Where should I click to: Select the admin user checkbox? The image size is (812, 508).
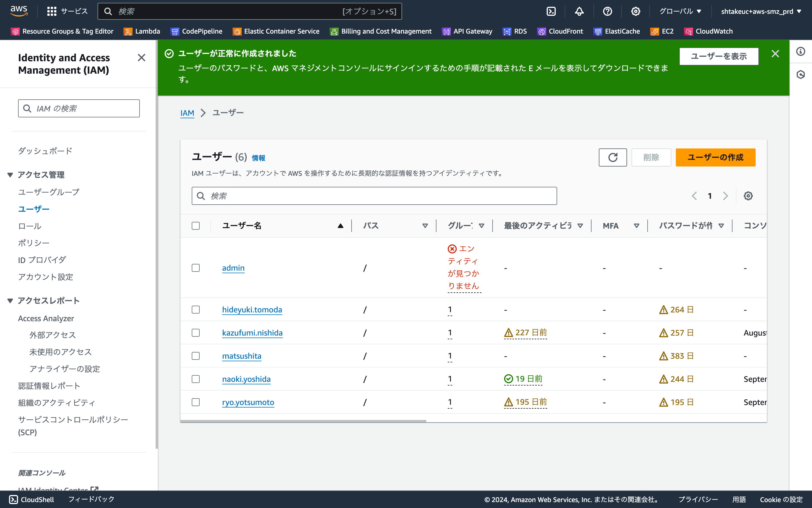coord(196,268)
